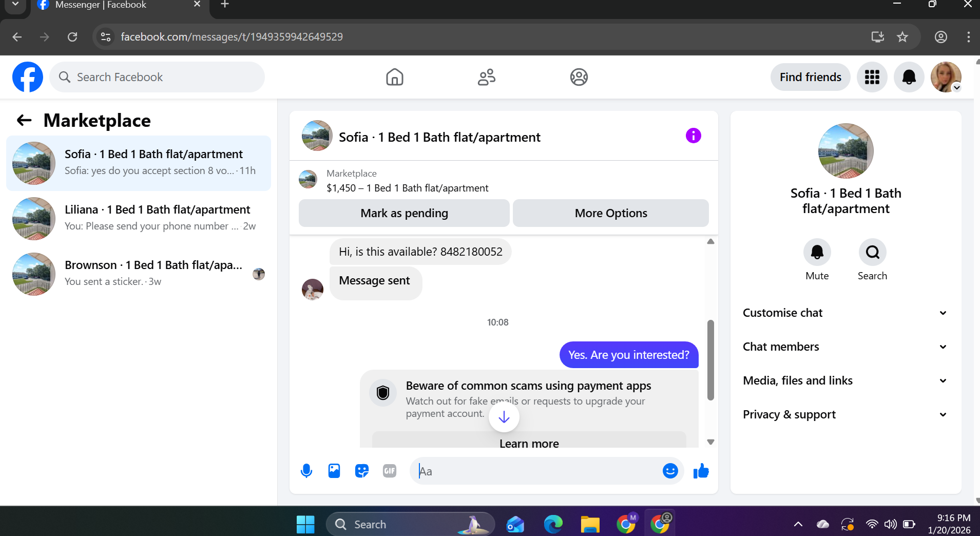The image size is (980, 536).
Task: Bookmark this page with star icon
Action: (x=902, y=37)
